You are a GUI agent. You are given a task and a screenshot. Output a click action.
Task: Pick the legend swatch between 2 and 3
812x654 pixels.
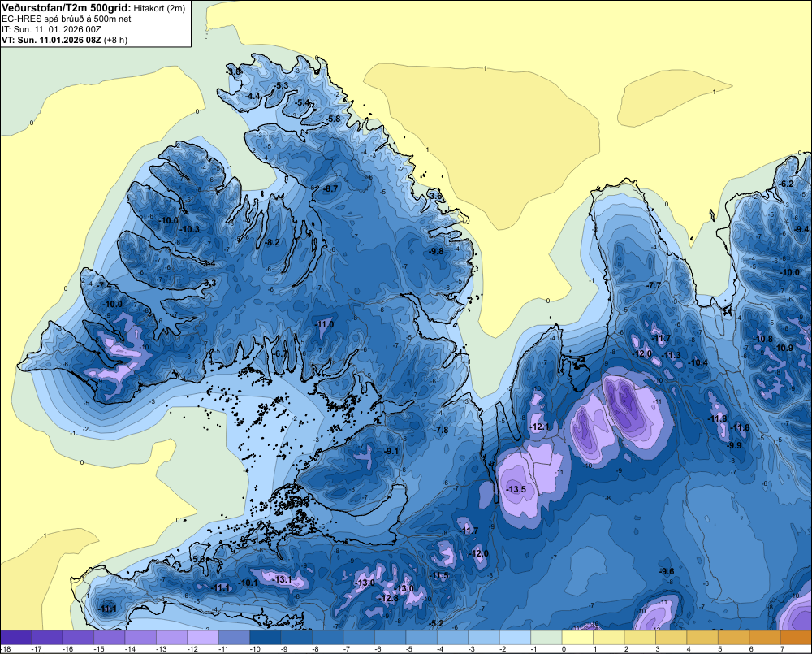pos(640,638)
